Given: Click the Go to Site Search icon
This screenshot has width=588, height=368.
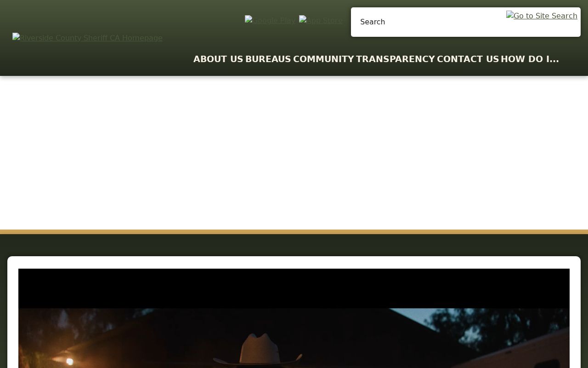Looking at the screenshot, I should tap(542, 16).
